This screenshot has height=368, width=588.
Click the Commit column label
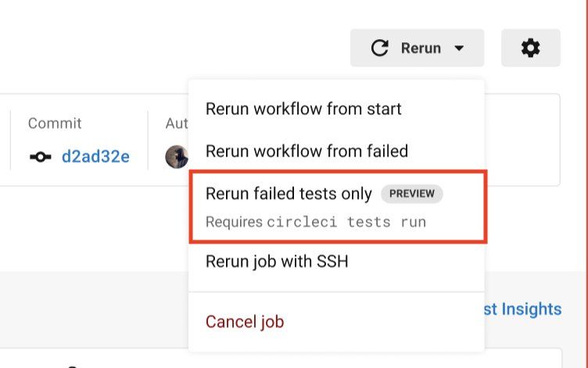tap(55, 124)
